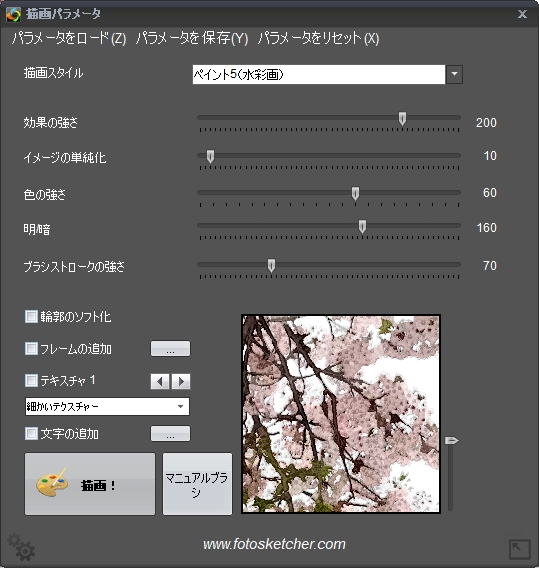The image size is (539, 568).
Task: Click the 60 color strength value
Action: (x=490, y=192)
